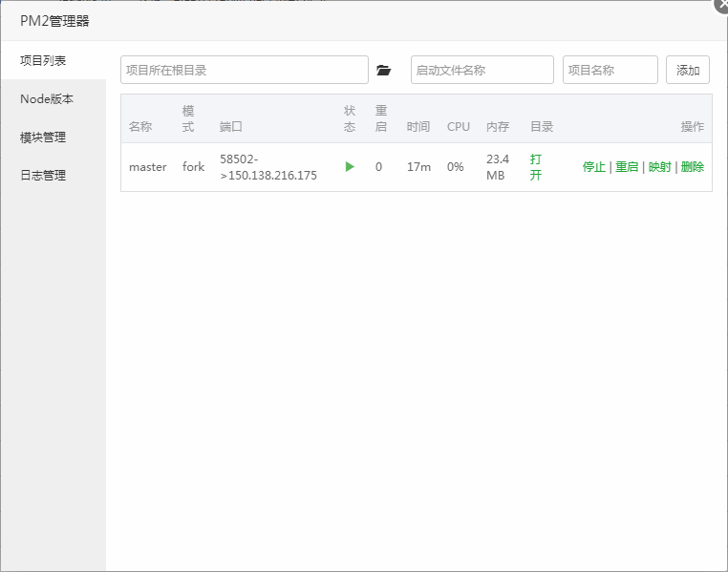Click the green running status icon
728x572 pixels.
[350, 167]
